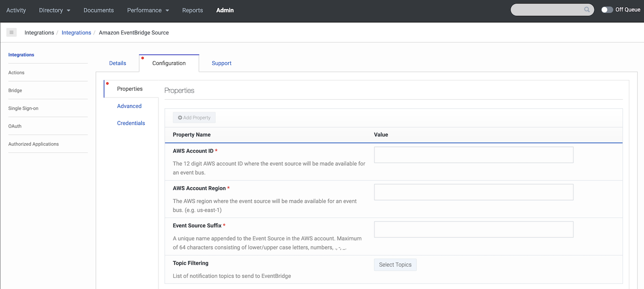The height and width of the screenshot is (289, 644).
Task: Open the Activity page
Action: (16, 10)
